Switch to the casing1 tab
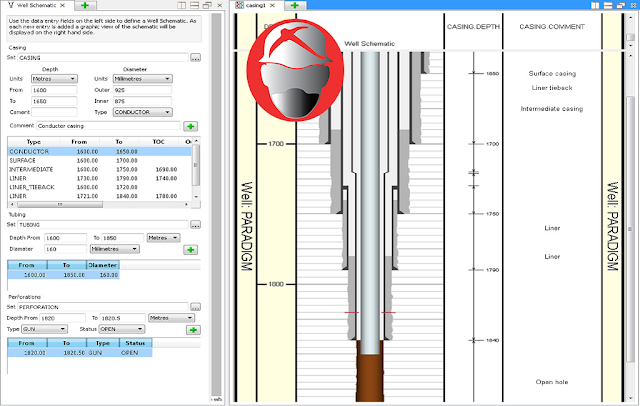Screen dimensions: 640x406 [256, 5]
